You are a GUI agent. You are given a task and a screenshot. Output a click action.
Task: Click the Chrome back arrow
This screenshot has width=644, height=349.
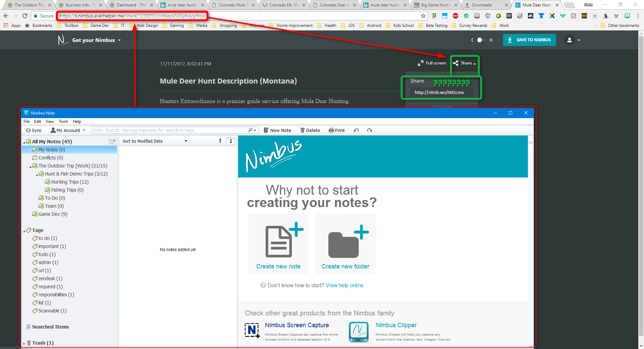[x=6, y=16]
